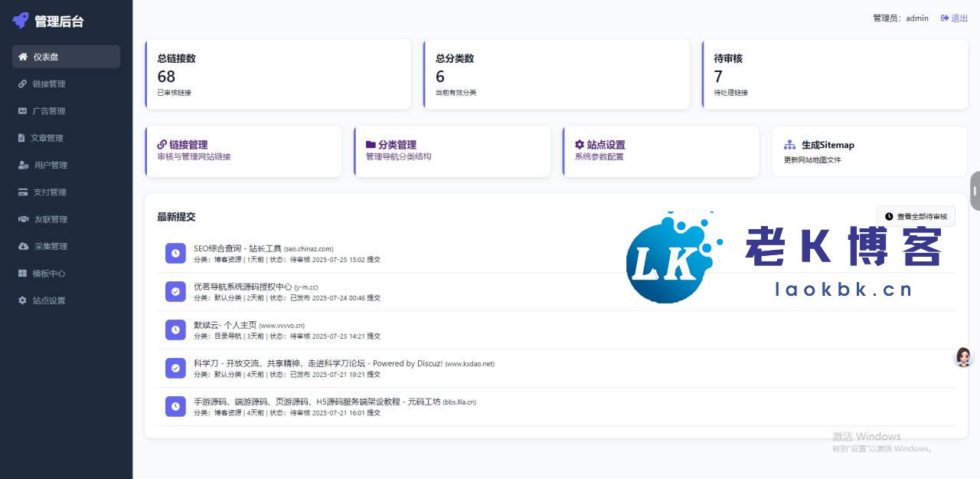Select 仪表盘 dashboard menu item

point(66,57)
